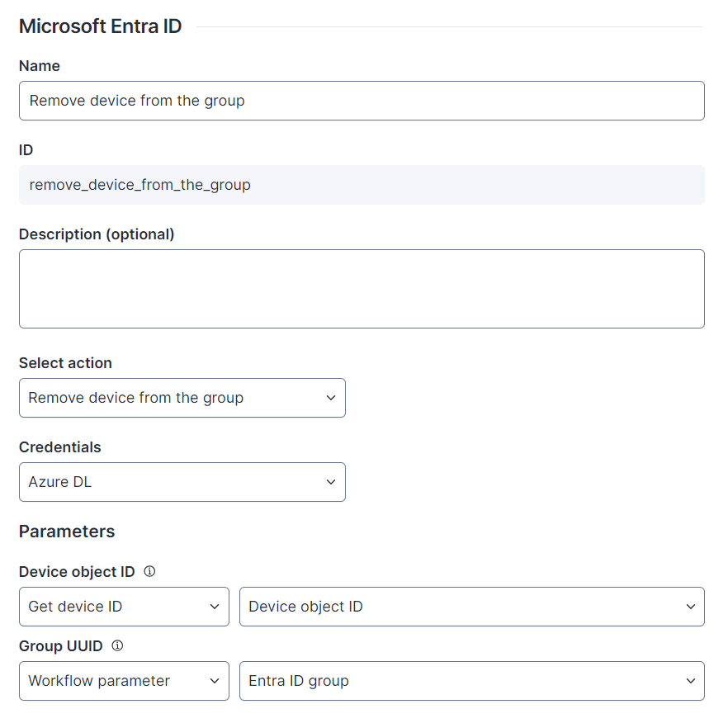Click the info icon beside Device object ID
Image resolution: width=728 pixels, height=723 pixels.
coord(149,571)
